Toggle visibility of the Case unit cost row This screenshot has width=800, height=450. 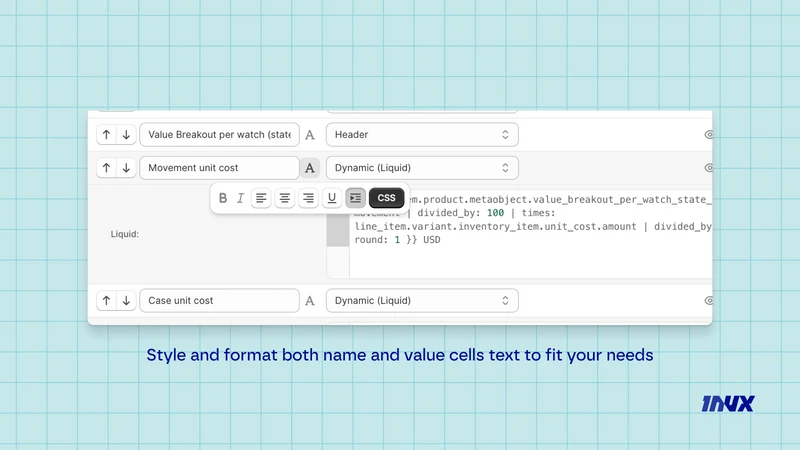click(708, 301)
